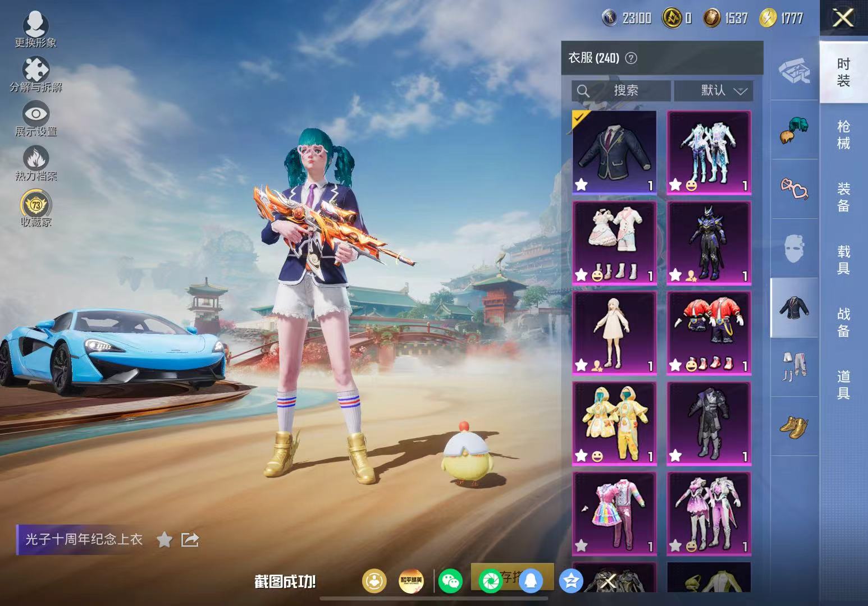The height and width of the screenshot is (606, 868).
Task: Select the face mask category icon
Action: [x=794, y=248]
